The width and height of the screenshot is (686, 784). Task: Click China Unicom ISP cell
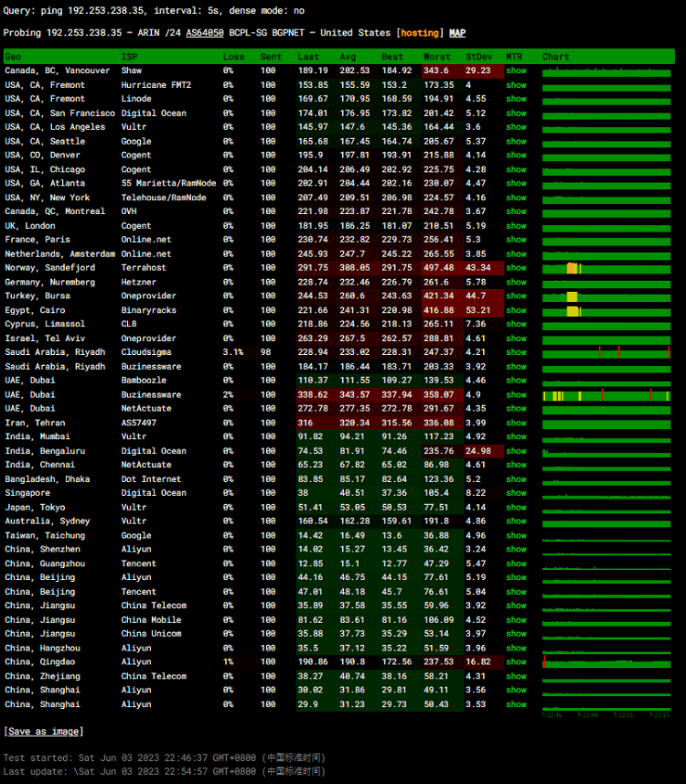click(x=151, y=634)
